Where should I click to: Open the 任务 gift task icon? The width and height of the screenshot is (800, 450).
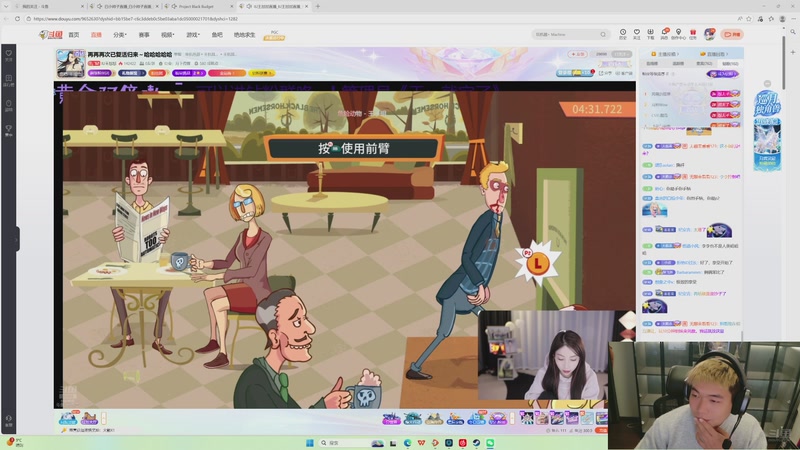point(693,34)
